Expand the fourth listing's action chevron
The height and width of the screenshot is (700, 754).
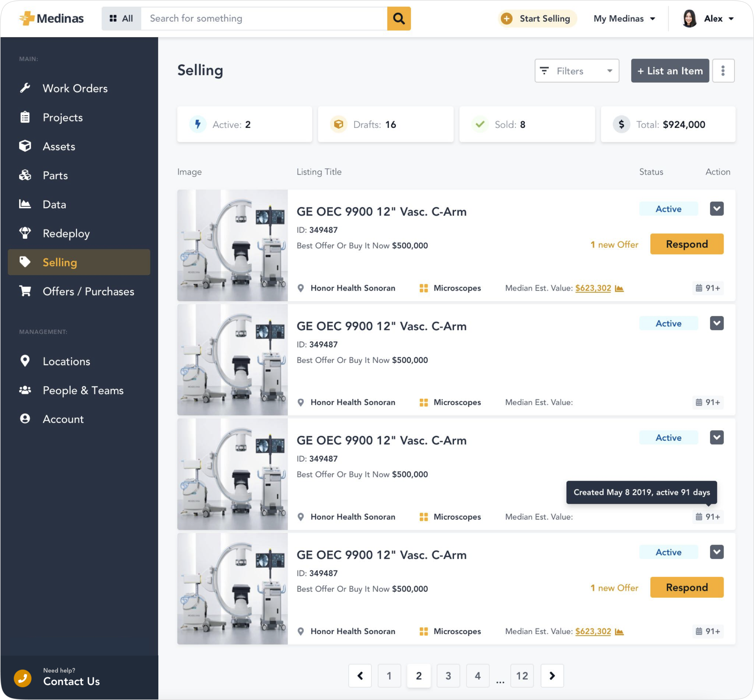[x=717, y=552]
